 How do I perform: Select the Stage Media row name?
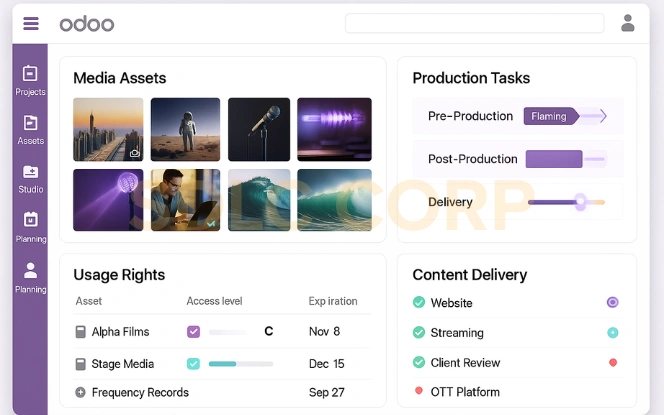click(123, 364)
